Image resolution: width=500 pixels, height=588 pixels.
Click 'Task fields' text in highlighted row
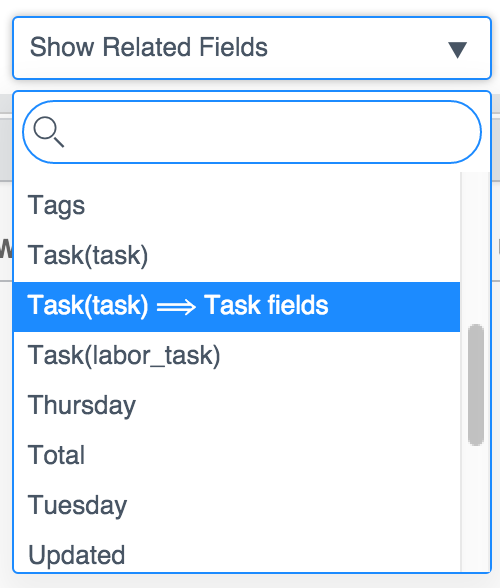266,305
